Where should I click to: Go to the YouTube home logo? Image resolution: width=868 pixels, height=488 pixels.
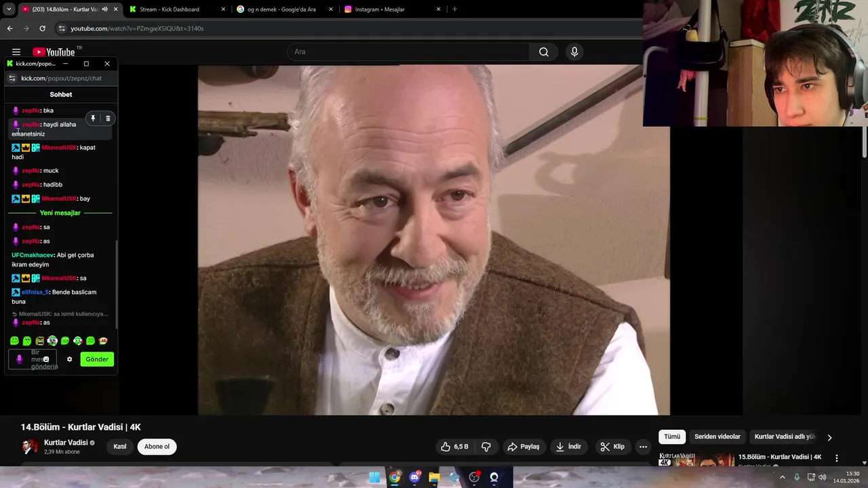click(x=54, y=52)
